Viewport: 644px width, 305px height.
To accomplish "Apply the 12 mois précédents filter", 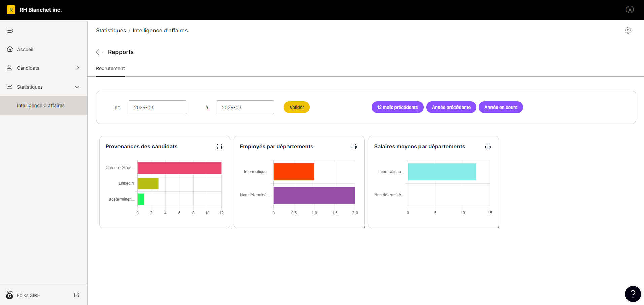I will [x=398, y=107].
